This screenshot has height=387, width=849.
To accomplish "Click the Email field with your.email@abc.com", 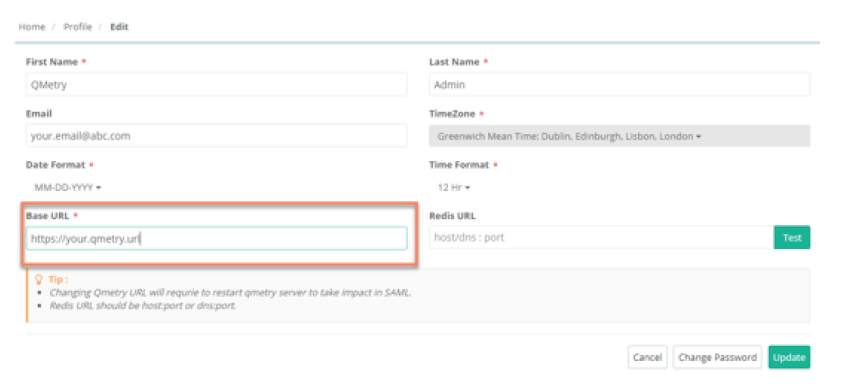I will pos(216,136).
